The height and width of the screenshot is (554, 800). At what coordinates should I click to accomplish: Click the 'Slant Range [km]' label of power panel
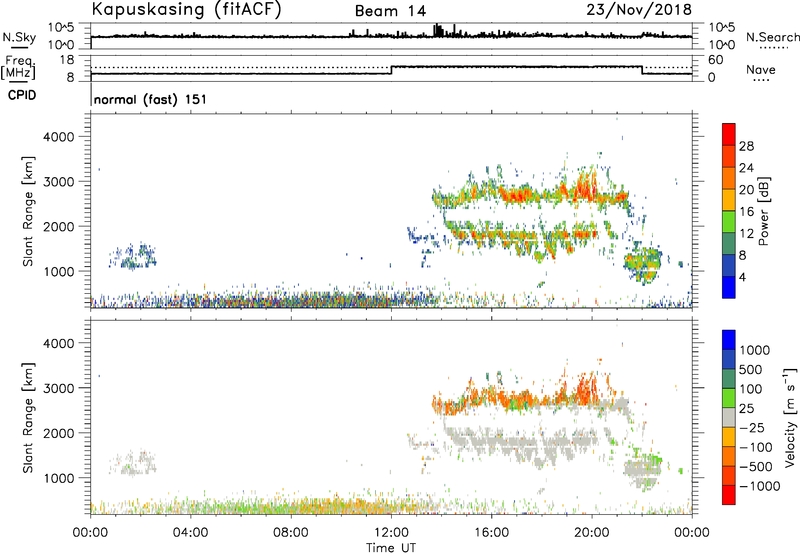point(28,211)
